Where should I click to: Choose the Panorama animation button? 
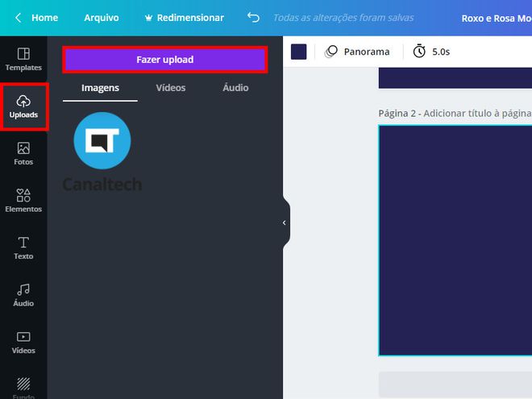(357, 52)
